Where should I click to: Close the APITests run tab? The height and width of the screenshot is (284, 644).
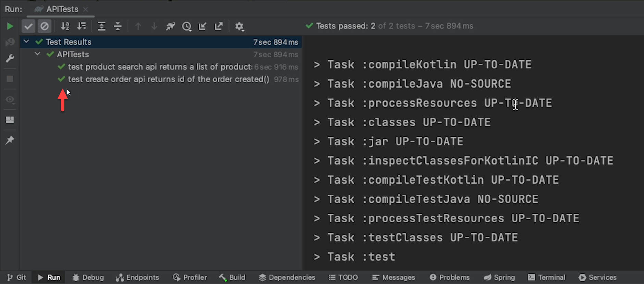coord(86,9)
